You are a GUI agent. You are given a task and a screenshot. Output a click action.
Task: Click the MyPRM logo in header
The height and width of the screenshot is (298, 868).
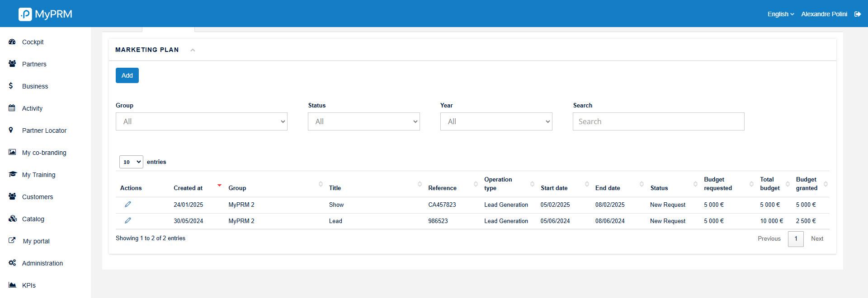coord(45,14)
